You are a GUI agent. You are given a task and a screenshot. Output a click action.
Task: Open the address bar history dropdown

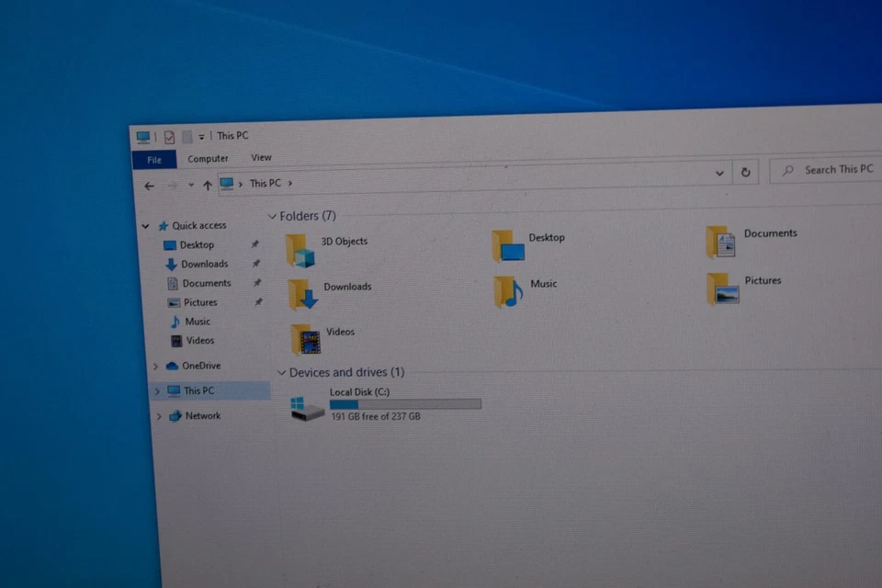click(719, 173)
